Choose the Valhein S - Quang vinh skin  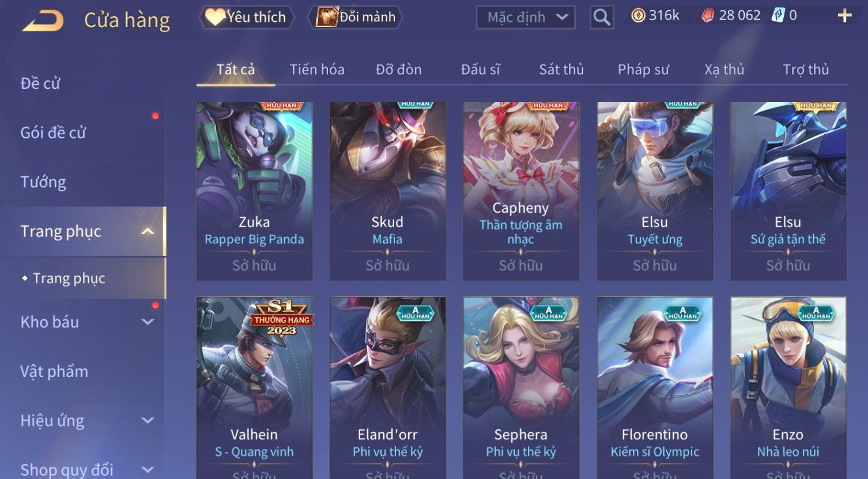(254, 387)
